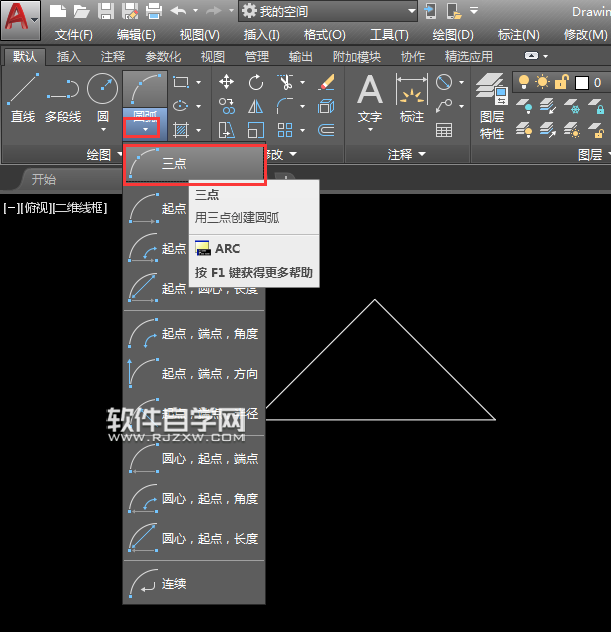
Task: Expand the arc dropdown arrow under 圆弧
Action: (x=147, y=129)
